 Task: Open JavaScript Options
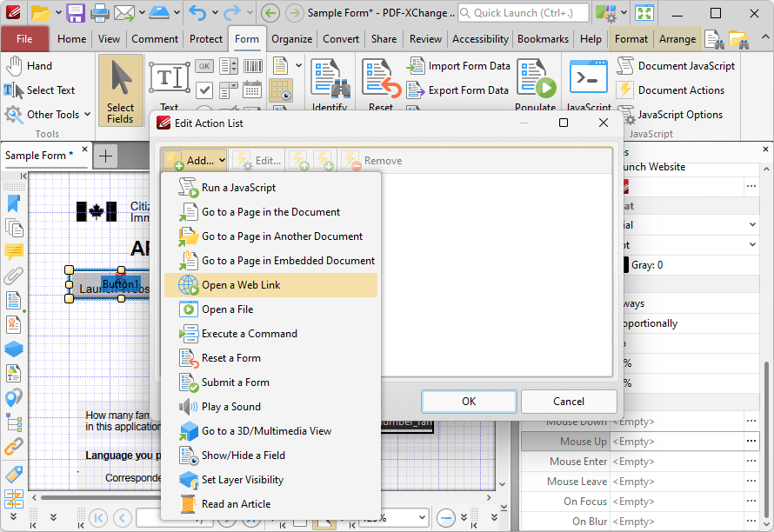670,115
